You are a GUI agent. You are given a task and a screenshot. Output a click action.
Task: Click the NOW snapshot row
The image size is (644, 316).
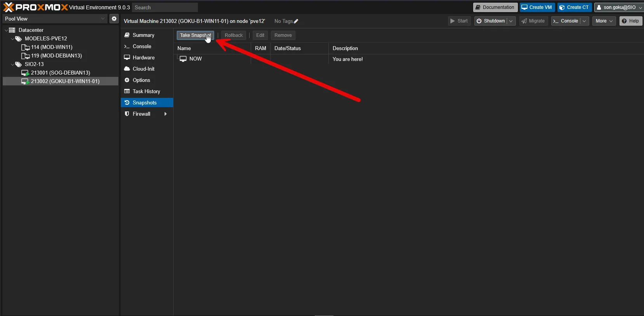(x=195, y=59)
